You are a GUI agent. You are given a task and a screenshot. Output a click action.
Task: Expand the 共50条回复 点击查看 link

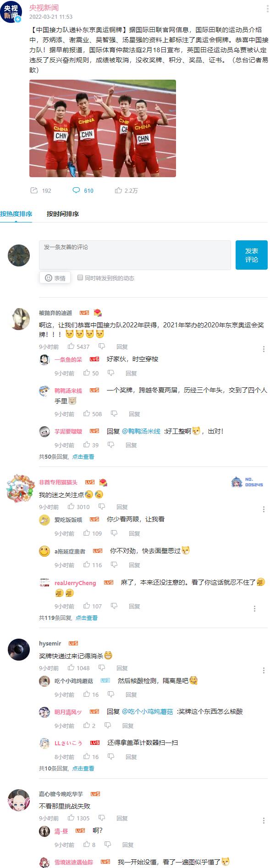click(83, 456)
